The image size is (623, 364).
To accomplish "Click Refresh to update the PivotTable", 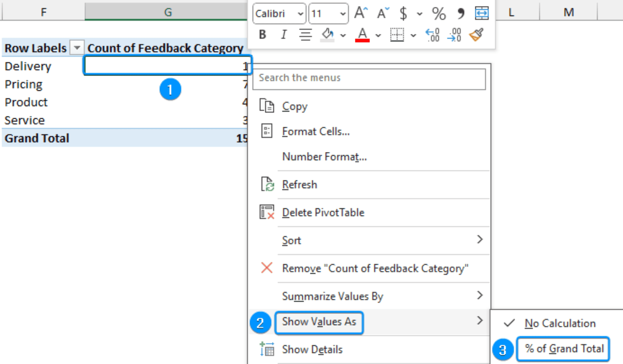I will click(300, 184).
